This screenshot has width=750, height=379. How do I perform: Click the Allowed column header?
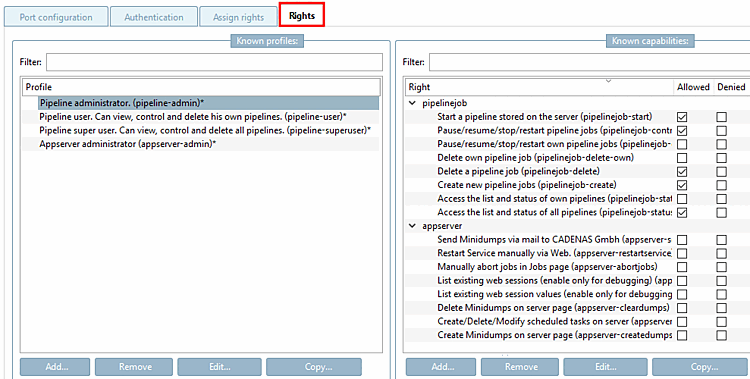(693, 87)
